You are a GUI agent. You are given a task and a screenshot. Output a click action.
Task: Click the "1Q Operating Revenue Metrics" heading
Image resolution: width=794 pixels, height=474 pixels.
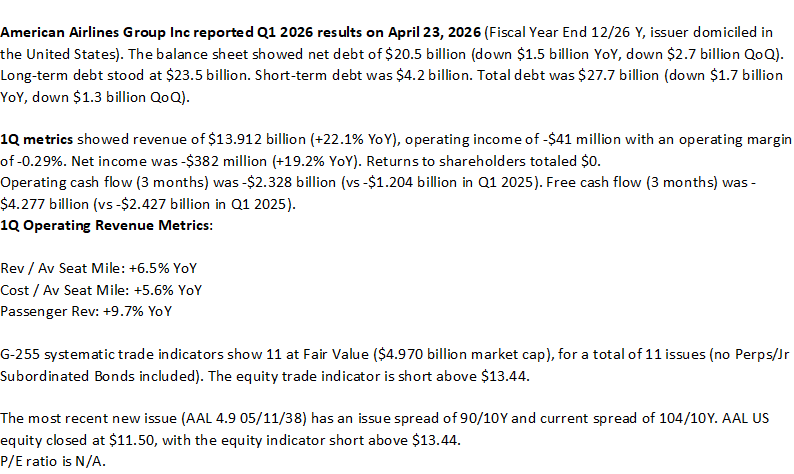105,225
